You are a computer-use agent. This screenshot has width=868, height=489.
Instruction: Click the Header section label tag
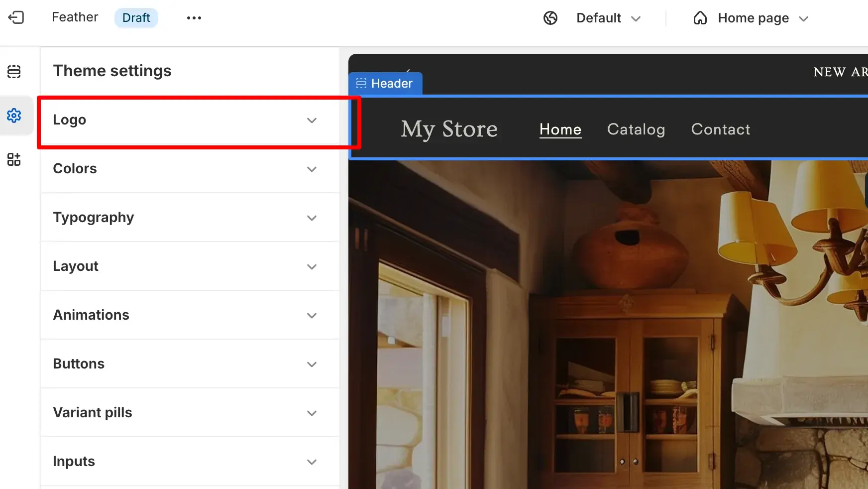[x=385, y=83]
